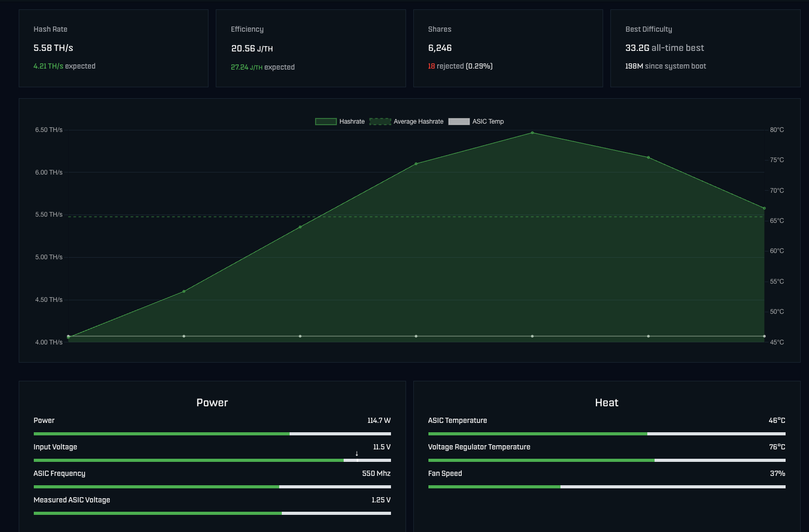
Task: Select the ASIC Frequency progress bar
Action: 212,487
